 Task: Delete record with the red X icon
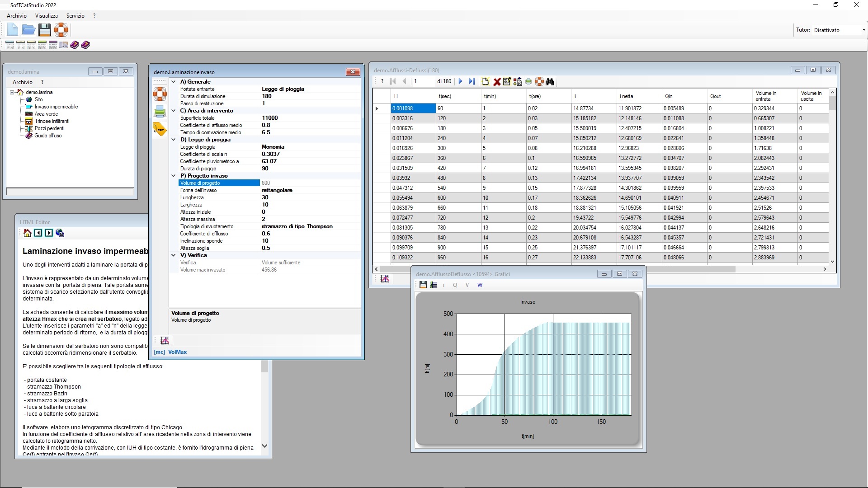pos(496,81)
